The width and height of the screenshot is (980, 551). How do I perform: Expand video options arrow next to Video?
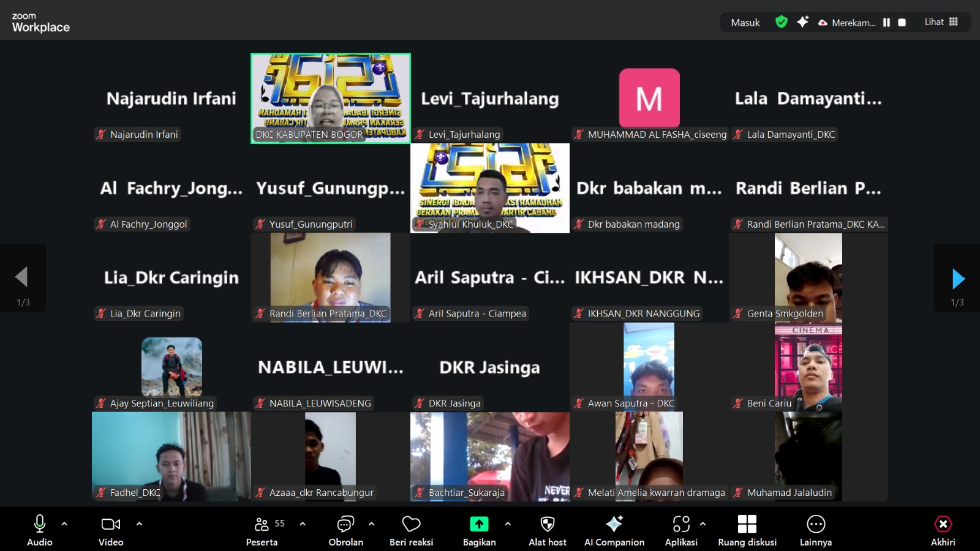(139, 524)
